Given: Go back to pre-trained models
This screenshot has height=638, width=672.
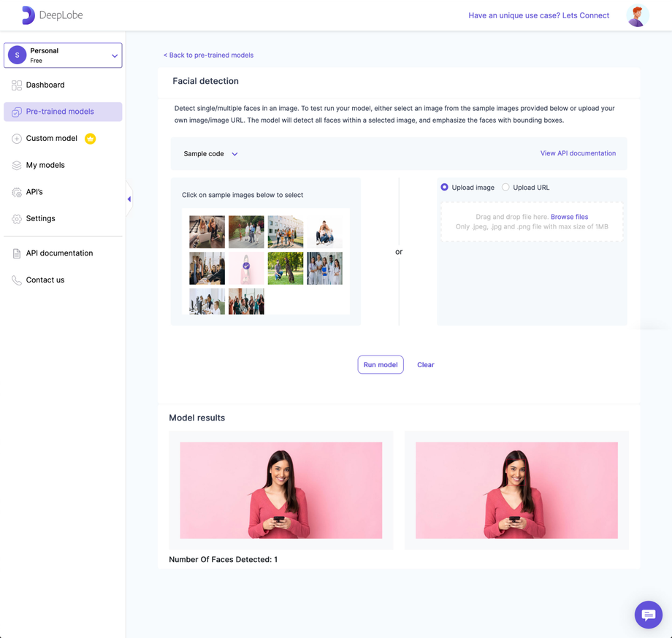Looking at the screenshot, I should point(208,55).
